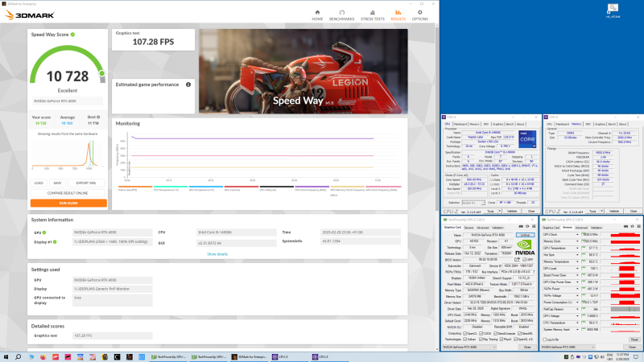Switch to the 3DMark taskbar button

click(x=249, y=357)
